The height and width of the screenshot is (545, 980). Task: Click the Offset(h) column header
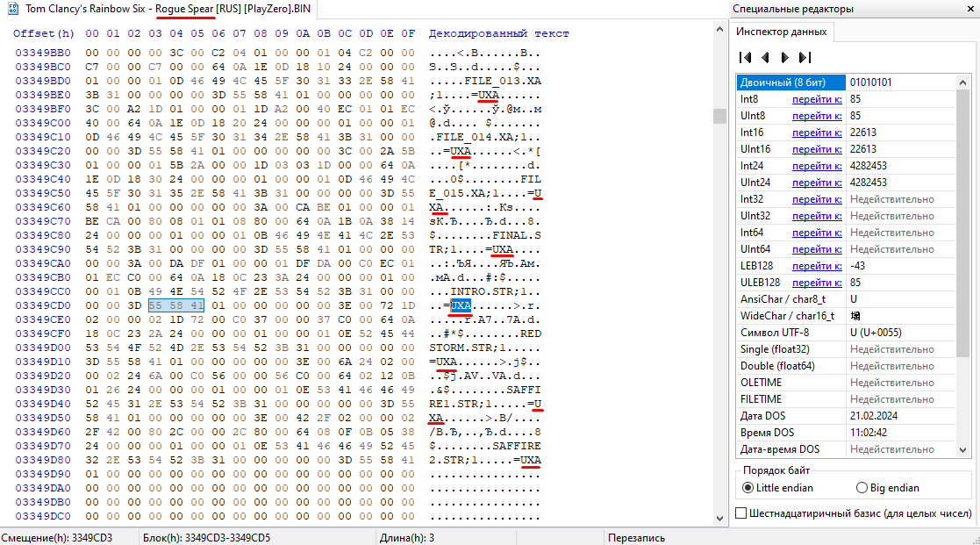[44, 33]
